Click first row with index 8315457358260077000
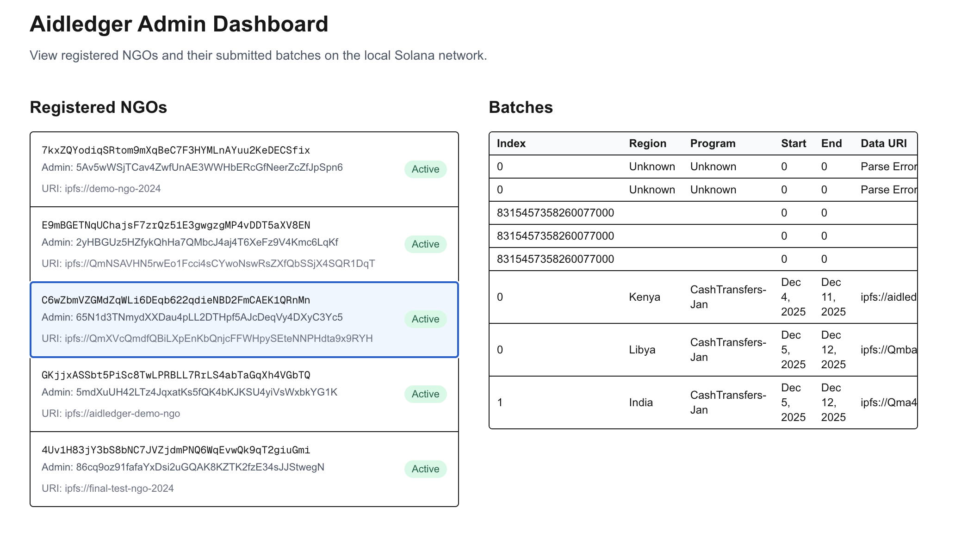This screenshot has height=557, width=980. tap(555, 213)
